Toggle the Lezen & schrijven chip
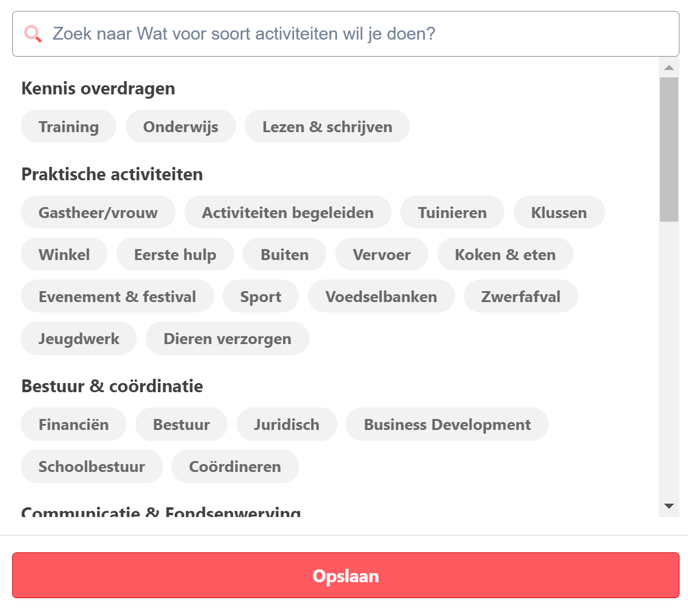The height and width of the screenshot is (609, 688). click(x=327, y=127)
